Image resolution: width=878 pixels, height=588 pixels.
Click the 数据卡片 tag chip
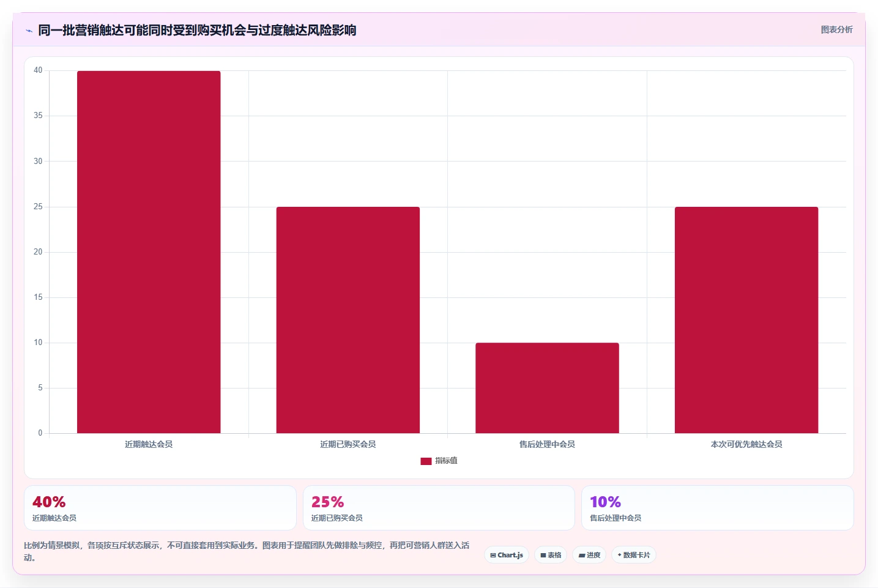coord(634,555)
